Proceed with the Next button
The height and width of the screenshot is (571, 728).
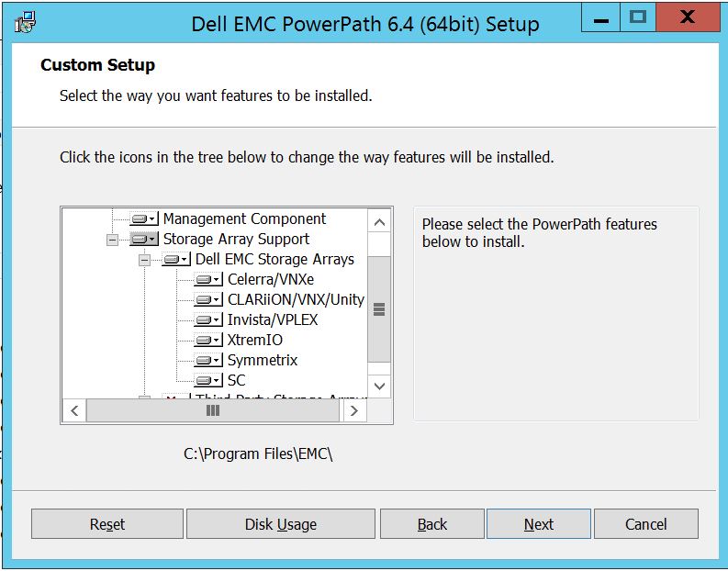click(x=538, y=524)
